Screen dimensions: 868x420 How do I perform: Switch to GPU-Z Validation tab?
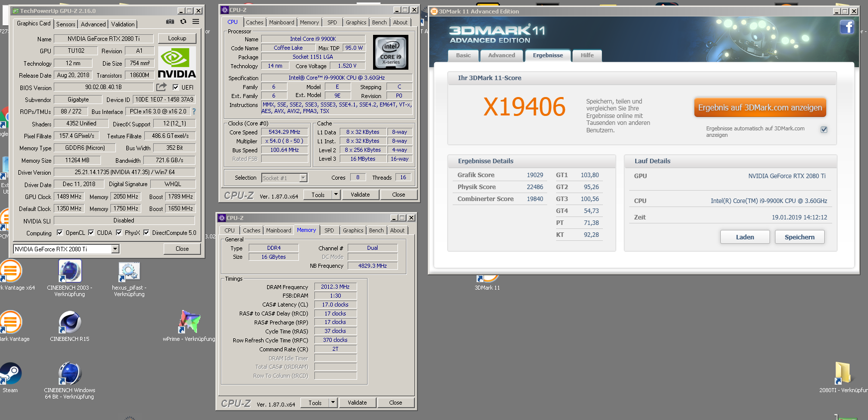[x=123, y=24]
